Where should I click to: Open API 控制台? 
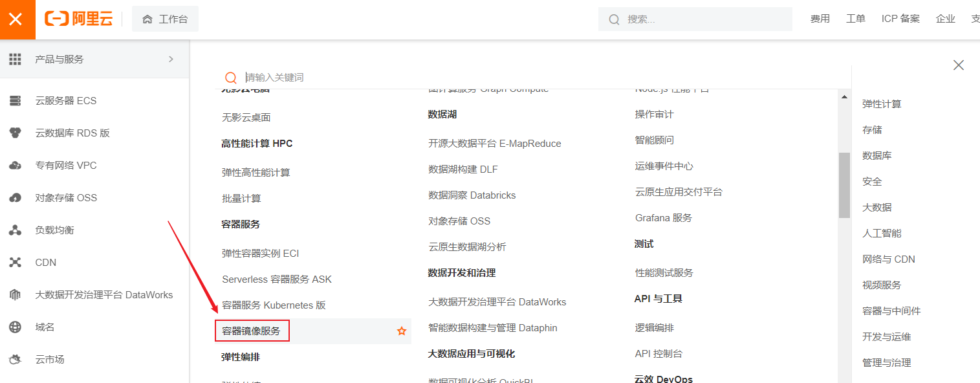coord(659,354)
